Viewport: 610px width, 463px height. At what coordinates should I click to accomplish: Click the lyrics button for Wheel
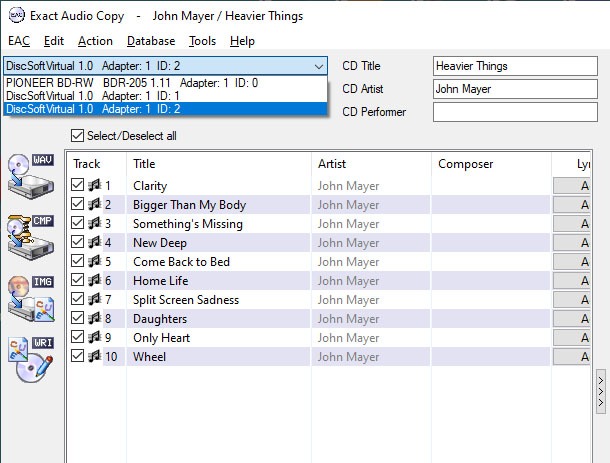(x=571, y=356)
